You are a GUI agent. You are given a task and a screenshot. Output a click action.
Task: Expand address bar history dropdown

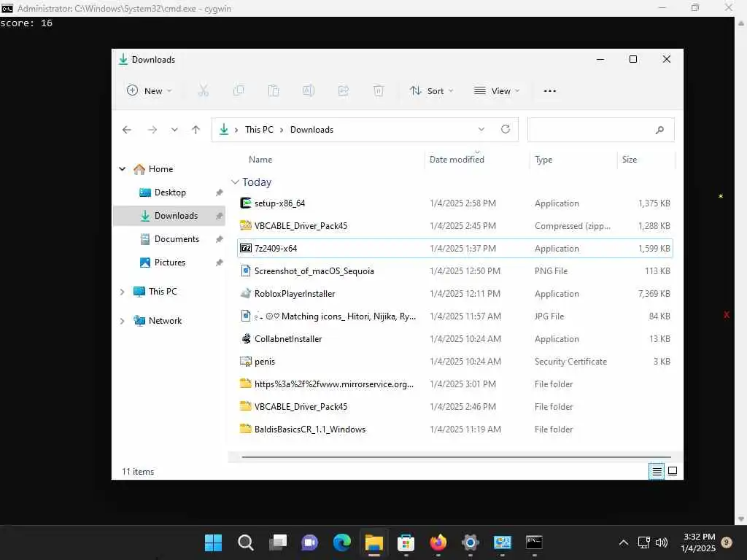(481, 129)
